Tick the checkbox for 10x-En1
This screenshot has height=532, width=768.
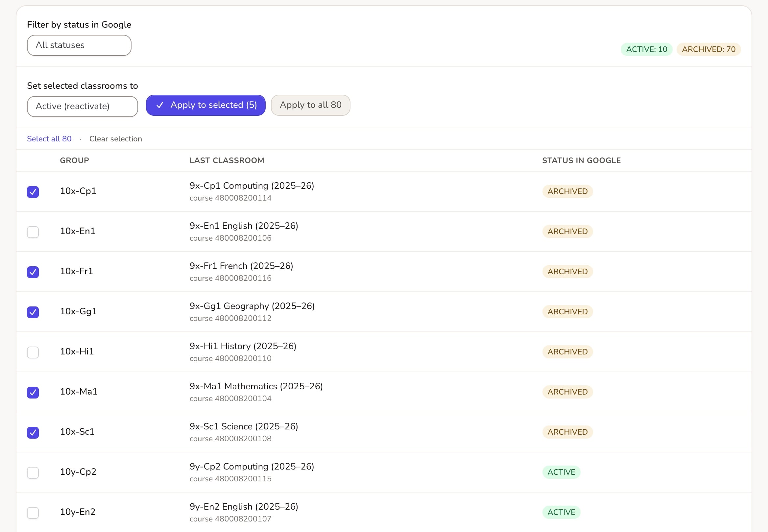[x=33, y=232]
